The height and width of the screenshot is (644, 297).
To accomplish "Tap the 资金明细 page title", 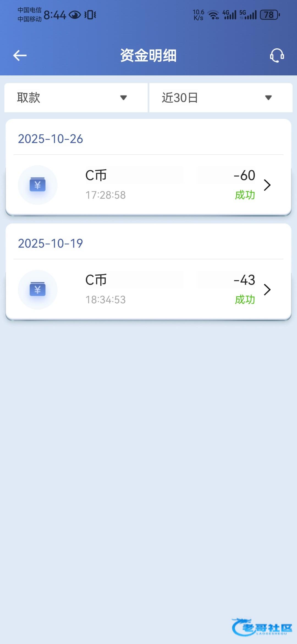I will [148, 55].
